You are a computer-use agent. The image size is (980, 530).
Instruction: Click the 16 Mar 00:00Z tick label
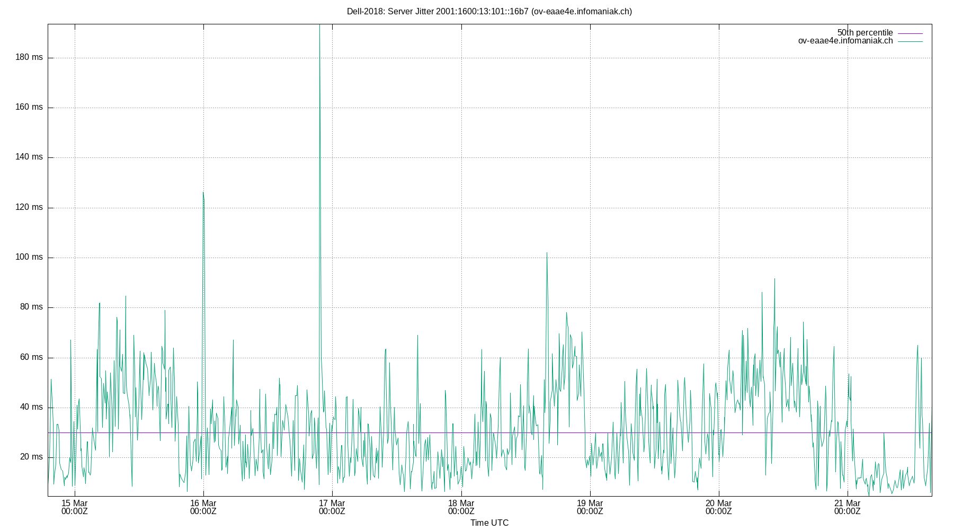click(x=203, y=507)
